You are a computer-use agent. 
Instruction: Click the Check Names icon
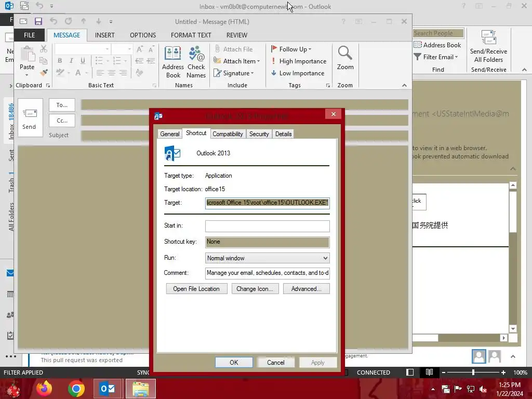(x=196, y=62)
